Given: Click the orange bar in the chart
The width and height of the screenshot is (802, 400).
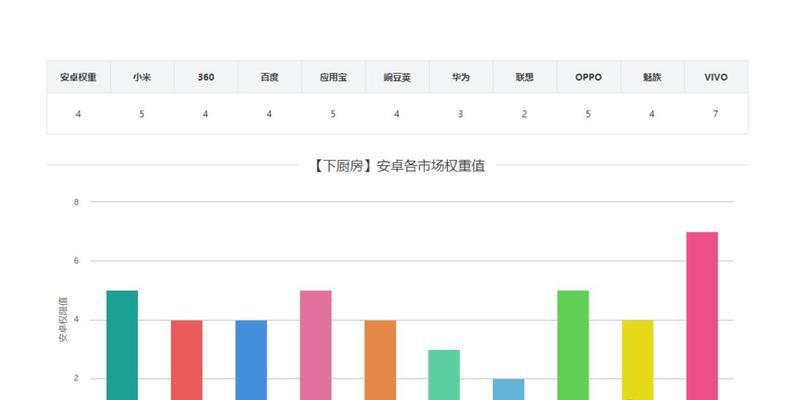Looking at the screenshot, I should point(380,360).
